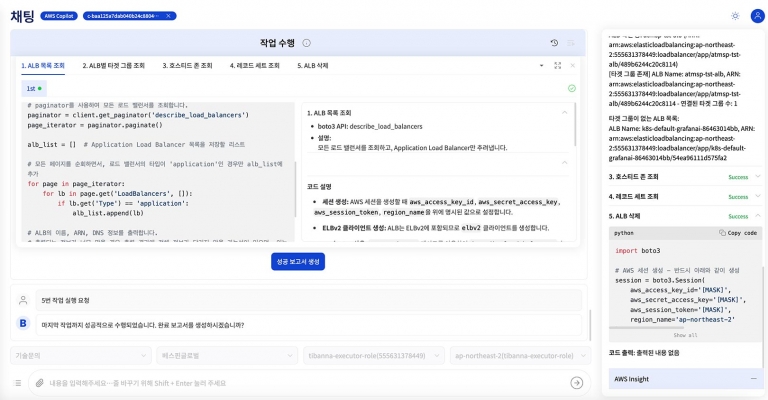Open the list menu icon beside input
Image resolution: width=768 pixels, height=400 pixels.
pyautogui.click(x=18, y=382)
